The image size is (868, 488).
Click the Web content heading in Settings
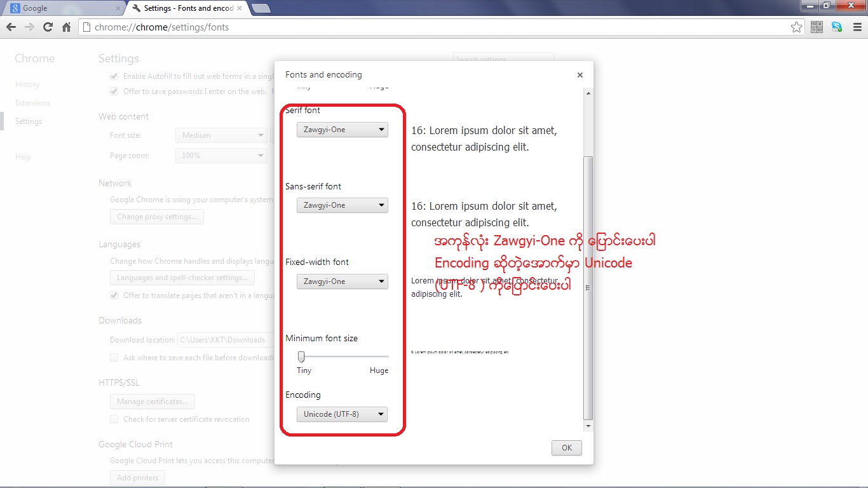(123, 117)
